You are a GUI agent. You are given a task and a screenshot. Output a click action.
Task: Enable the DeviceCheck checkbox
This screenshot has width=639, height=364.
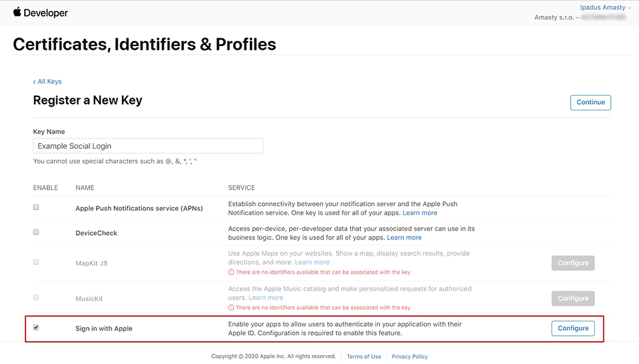(x=36, y=232)
